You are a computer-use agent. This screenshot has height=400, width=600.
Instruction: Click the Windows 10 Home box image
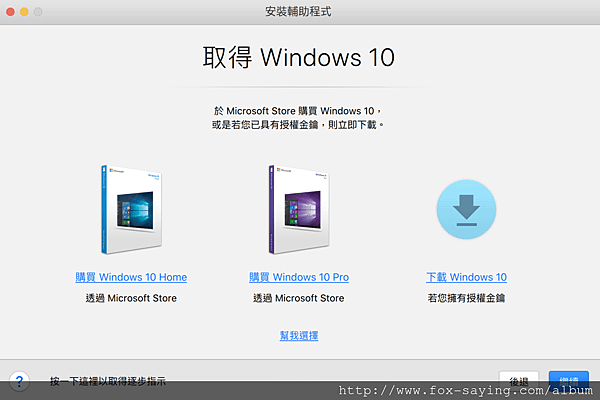132,209
